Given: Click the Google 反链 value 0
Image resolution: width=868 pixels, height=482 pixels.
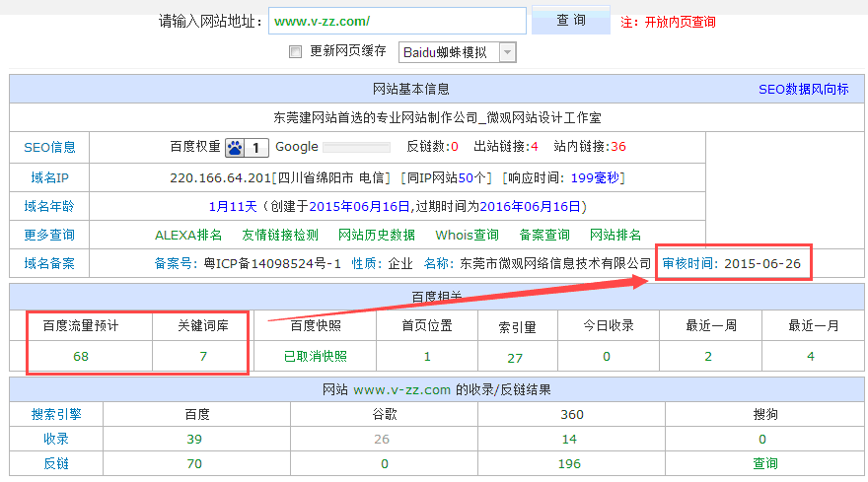Looking at the screenshot, I should (384, 463).
